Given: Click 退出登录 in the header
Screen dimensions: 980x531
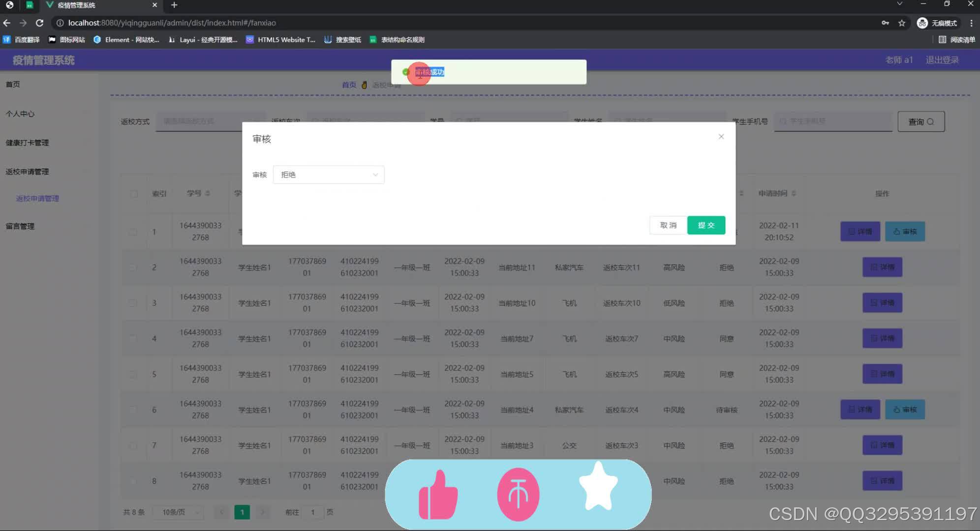Looking at the screenshot, I should (x=942, y=60).
